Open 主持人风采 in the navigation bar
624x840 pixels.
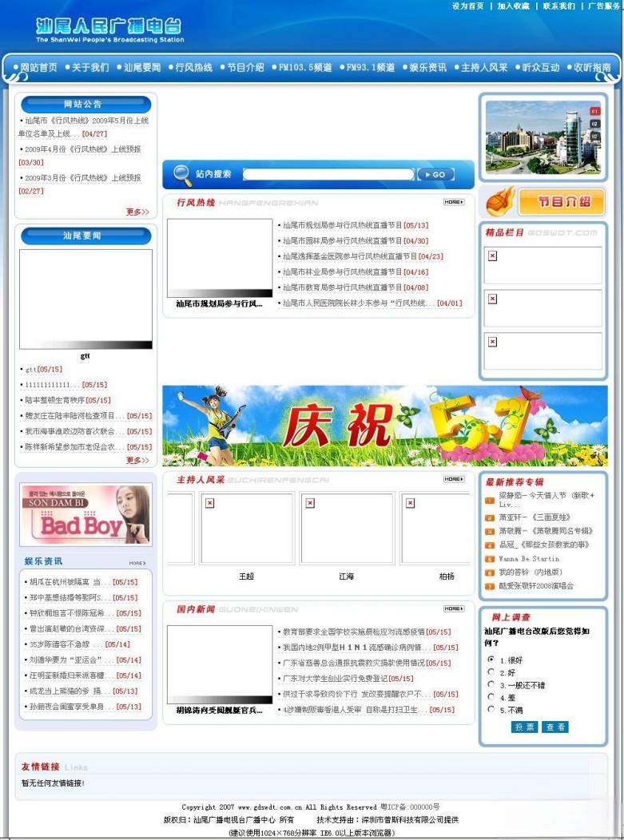(484, 68)
